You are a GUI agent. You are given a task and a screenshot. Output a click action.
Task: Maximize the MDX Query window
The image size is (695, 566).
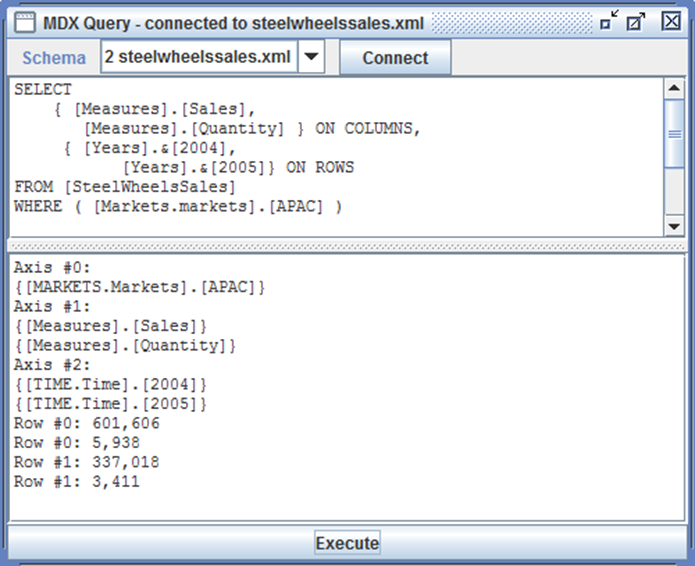[637, 21]
